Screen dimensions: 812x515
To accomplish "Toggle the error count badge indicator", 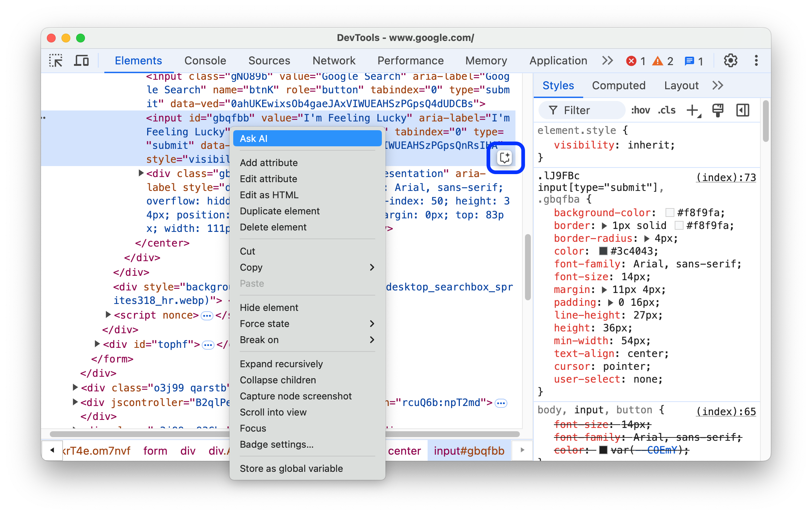I will pos(629,61).
